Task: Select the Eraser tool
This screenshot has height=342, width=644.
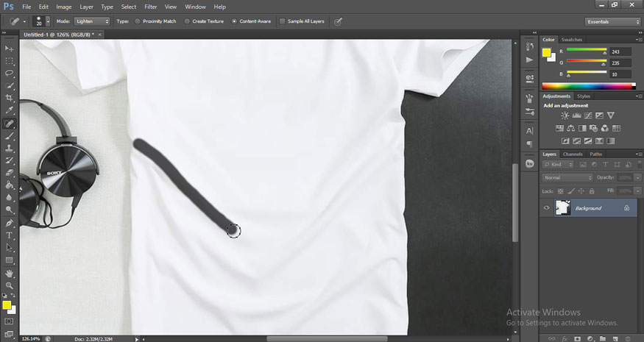Action: click(9, 173)
